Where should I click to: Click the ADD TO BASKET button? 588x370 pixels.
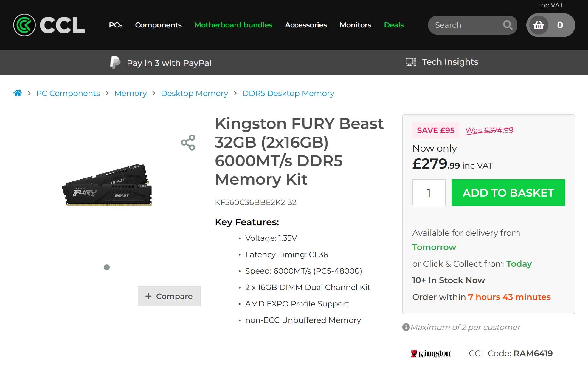point(508,193)
